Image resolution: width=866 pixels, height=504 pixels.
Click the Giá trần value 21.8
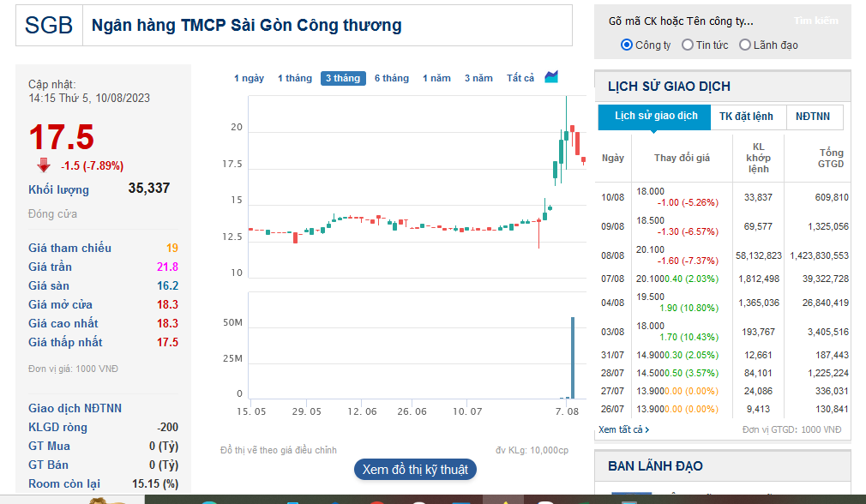pos(167,267)
